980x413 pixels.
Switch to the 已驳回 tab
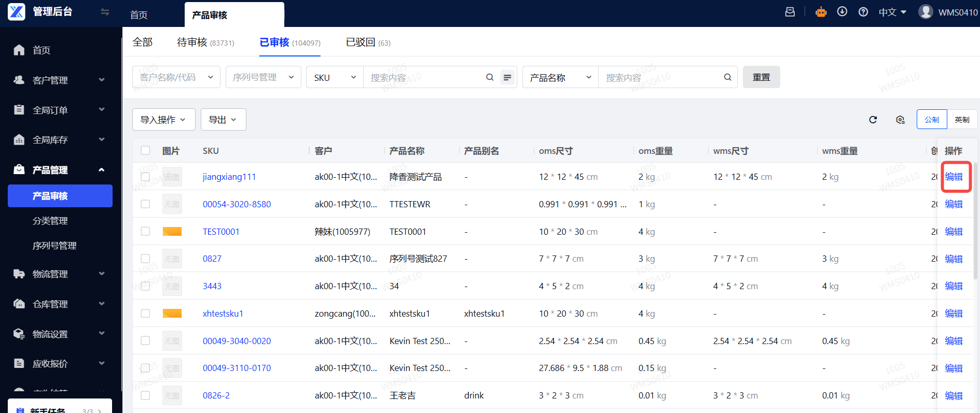pyautogui.click(x=368, y=42)
